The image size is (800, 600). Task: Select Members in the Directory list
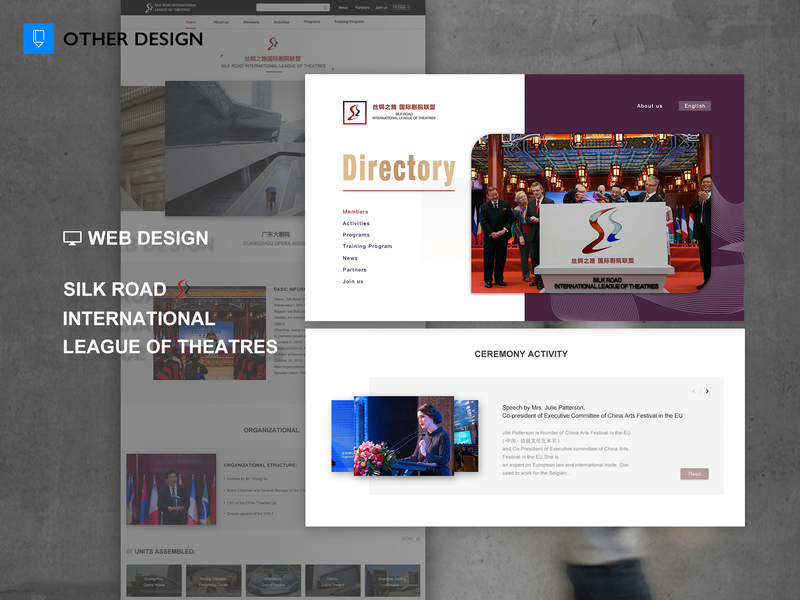355,212
